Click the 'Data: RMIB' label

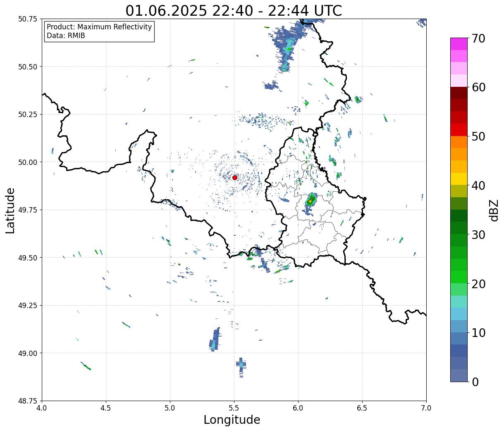point(66,36)
